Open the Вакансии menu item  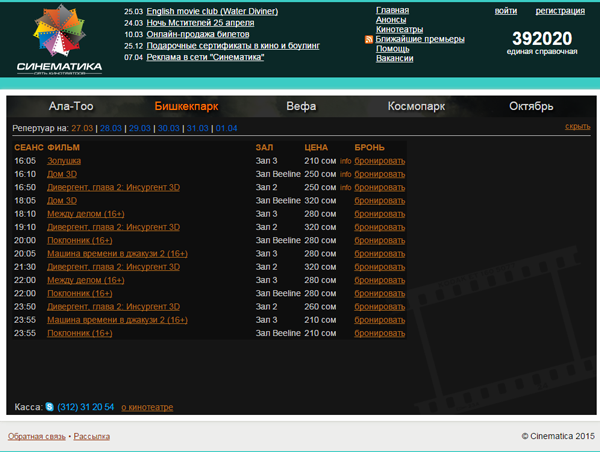click(395, 58)
